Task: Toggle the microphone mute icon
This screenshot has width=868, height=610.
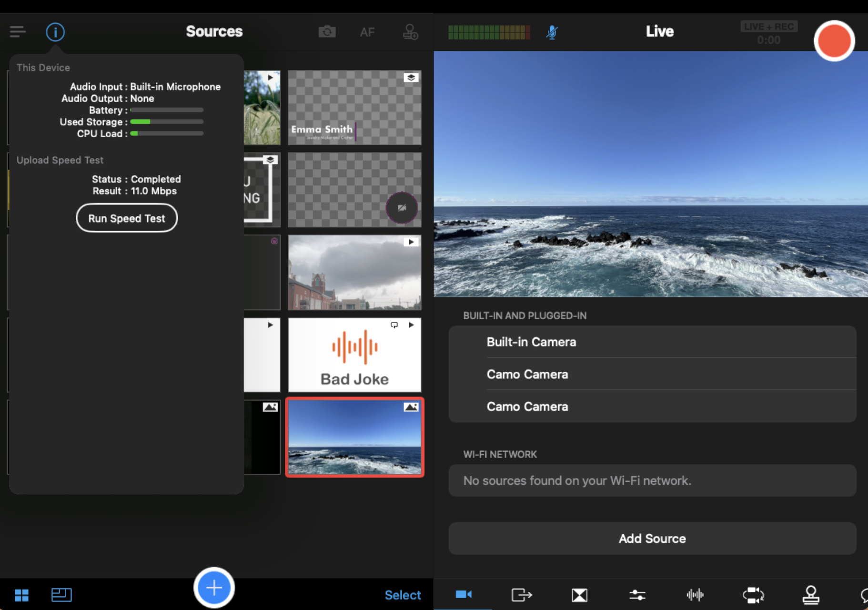Action: [552, 32]
